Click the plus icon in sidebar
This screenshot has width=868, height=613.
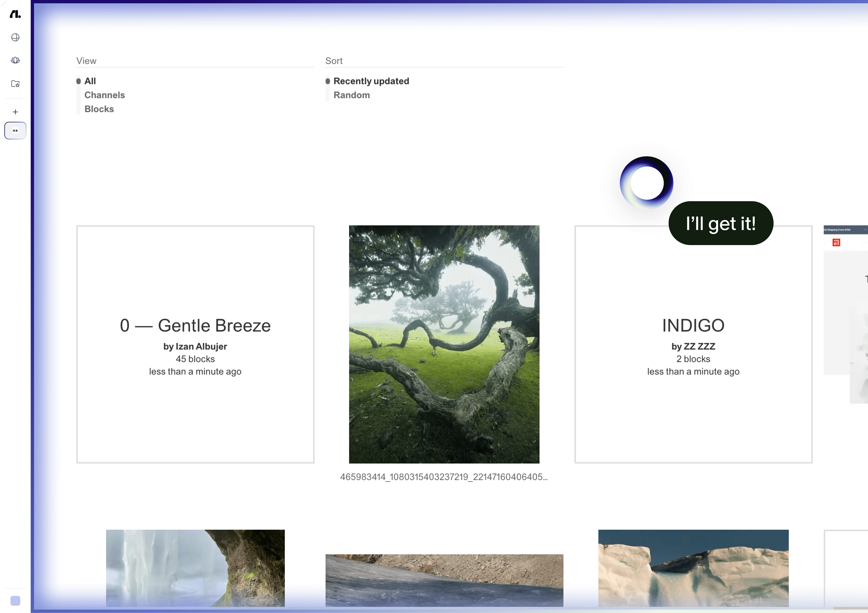click(x=15, y=112)
